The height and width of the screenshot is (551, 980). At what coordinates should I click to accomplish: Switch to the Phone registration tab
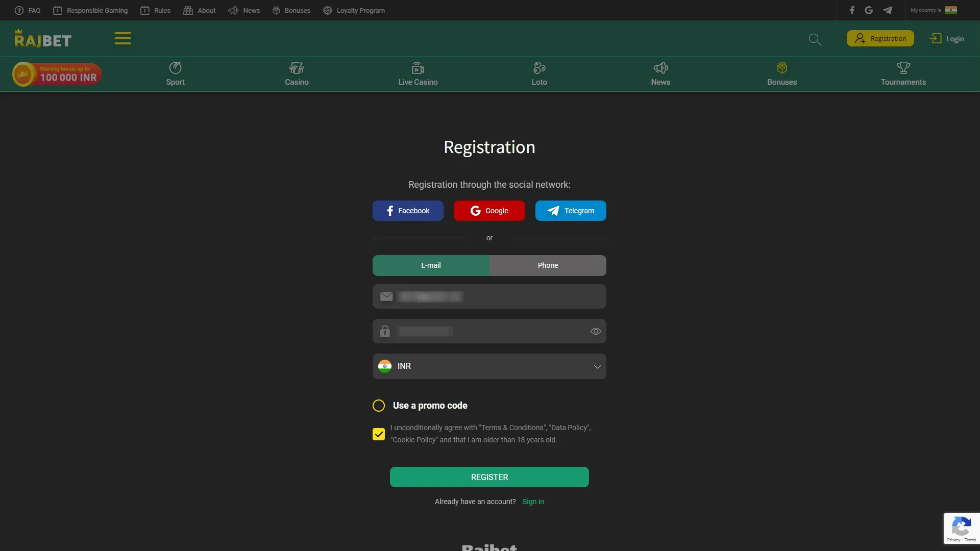548,265
